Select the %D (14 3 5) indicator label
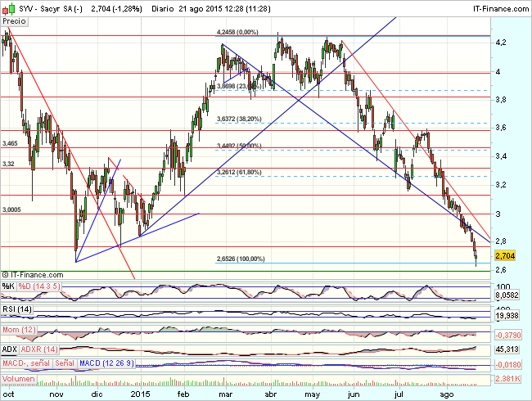 (x=39, y=286)
